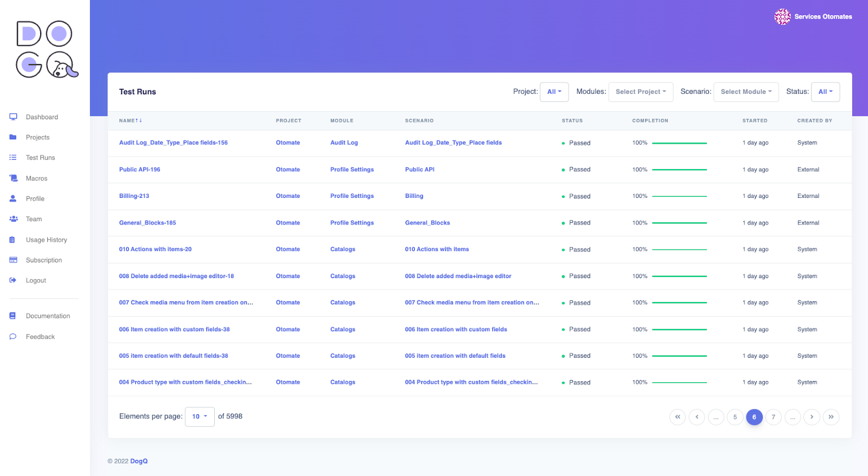Open Subscription in the sidebar
868x476 pixels.
[44, 260]
